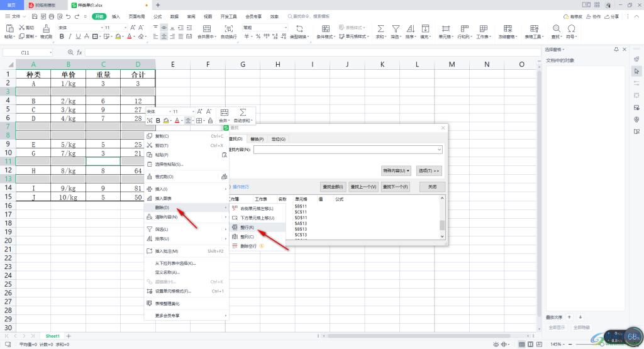
Task: Click the AutoSum (求和) sigma icon
Action: (380, 29)
